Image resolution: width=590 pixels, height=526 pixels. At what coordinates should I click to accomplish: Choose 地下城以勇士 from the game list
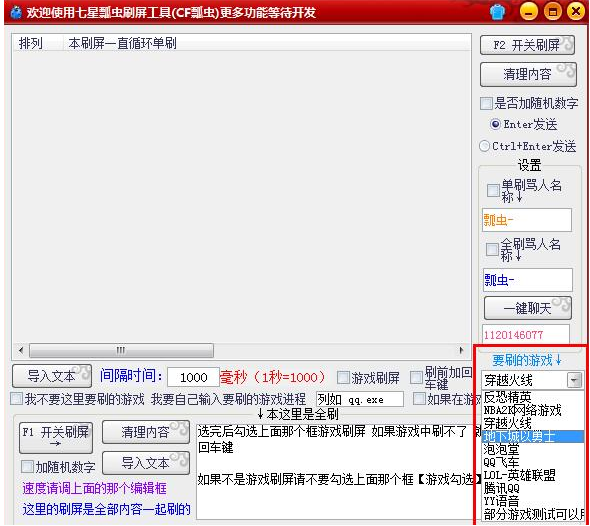click(532, 436)
